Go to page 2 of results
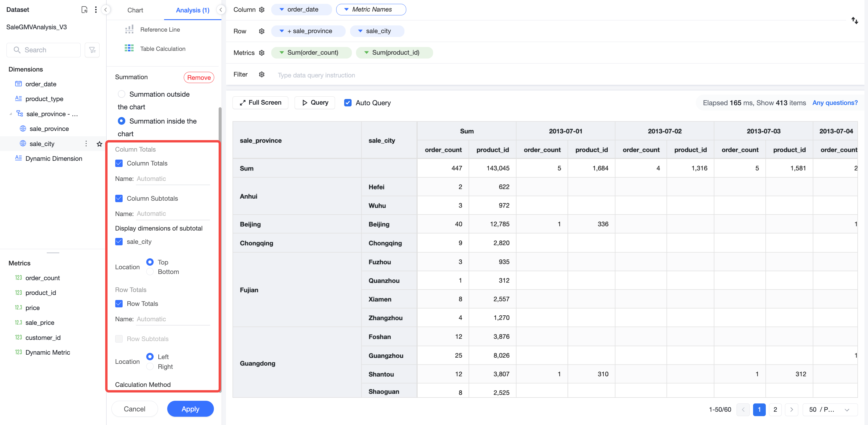The width and height of the screenshot is (868, 425). click(775, 410)
